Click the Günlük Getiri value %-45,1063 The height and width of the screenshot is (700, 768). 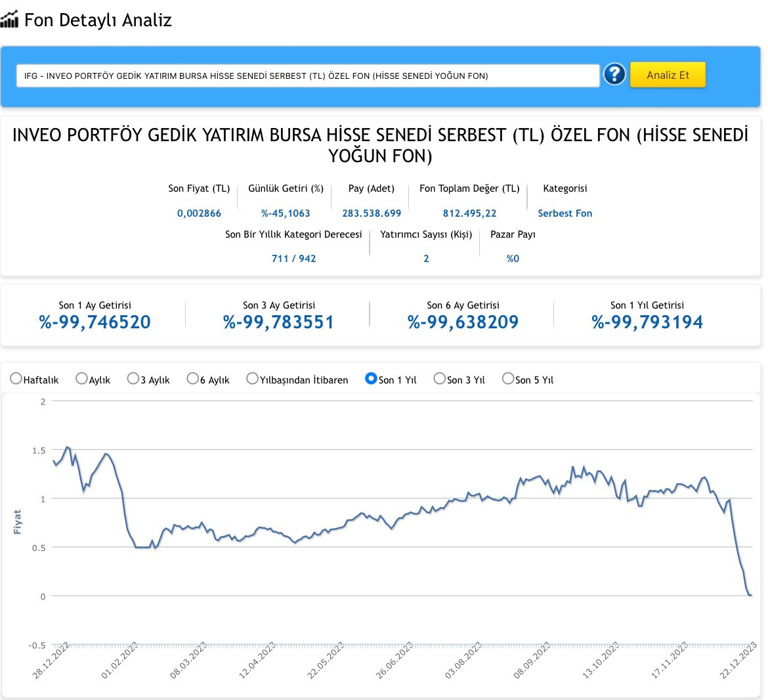tap(286, 213)
